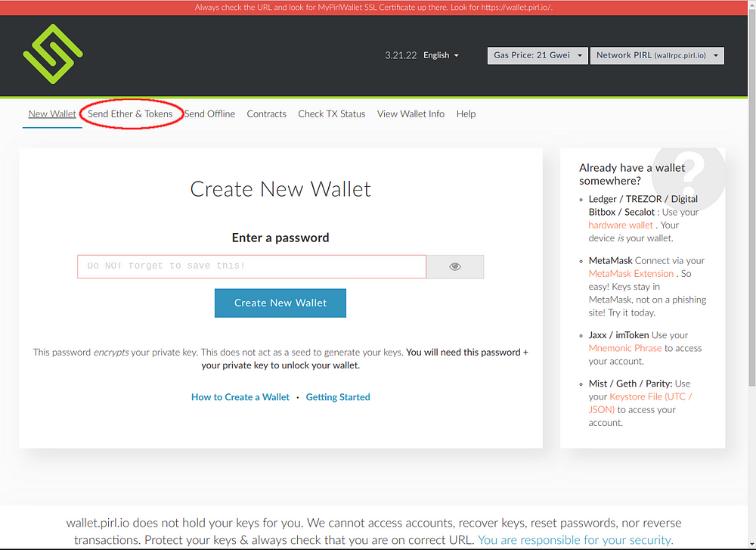The height and width of the screenshot is (550, 756).
Task: Click the red SSL certificate warning banner
Action: pyautogui.click(x=373, y=8)
